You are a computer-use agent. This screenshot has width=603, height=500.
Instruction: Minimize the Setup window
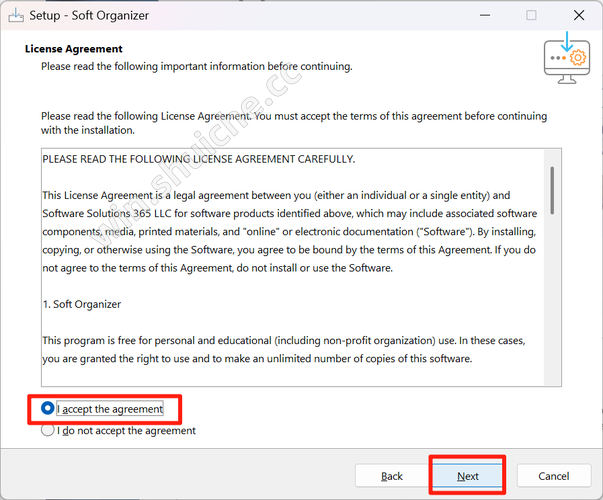coord(484,15)
